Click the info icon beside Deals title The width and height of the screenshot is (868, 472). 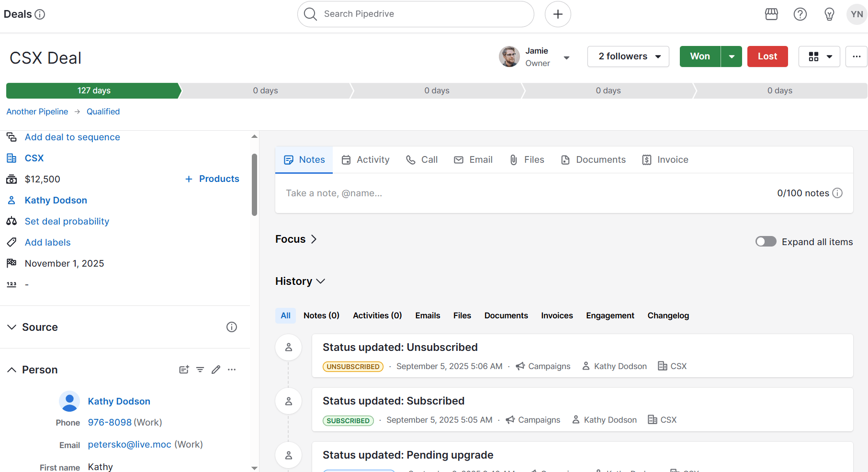tap(40, 14)
